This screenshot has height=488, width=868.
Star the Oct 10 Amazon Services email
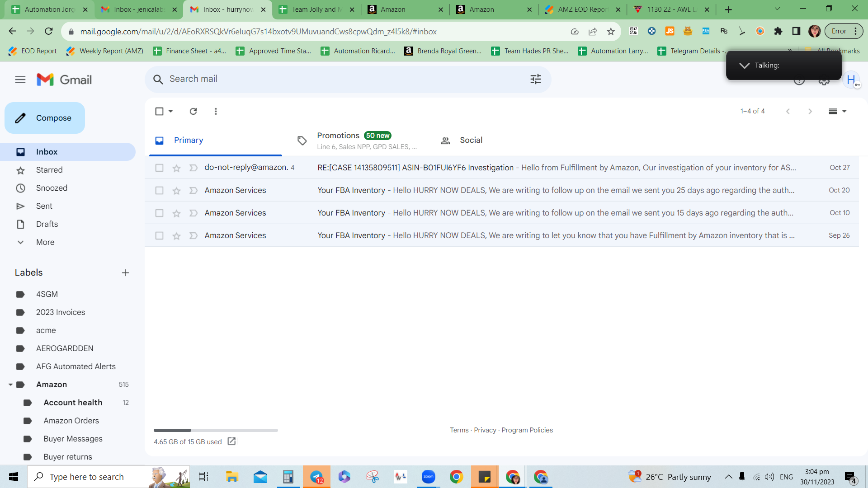click(x=176, y=213)
